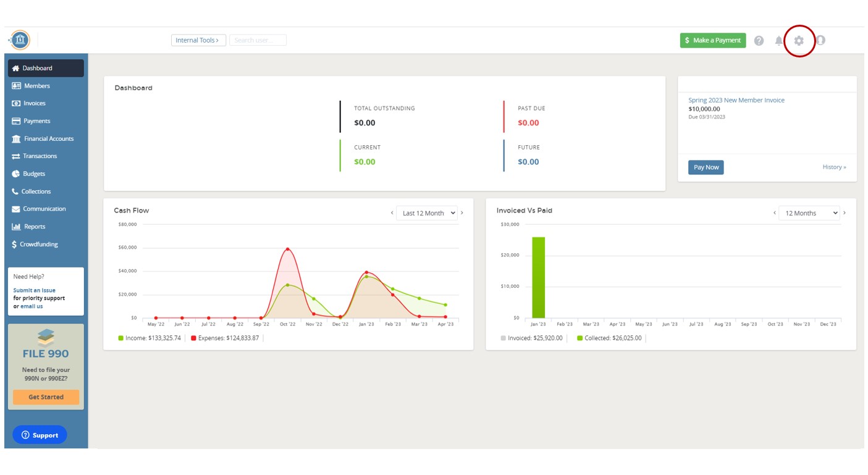Screen dimensions: 868x475
Task: Open the user profile avatar icon
Action: [x=820, y=40]
